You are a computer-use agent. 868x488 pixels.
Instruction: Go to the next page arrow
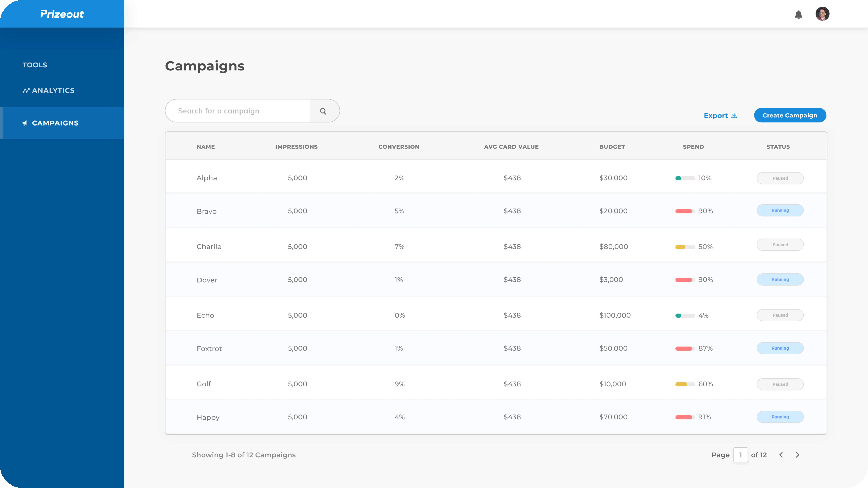(x=798, y=455)
